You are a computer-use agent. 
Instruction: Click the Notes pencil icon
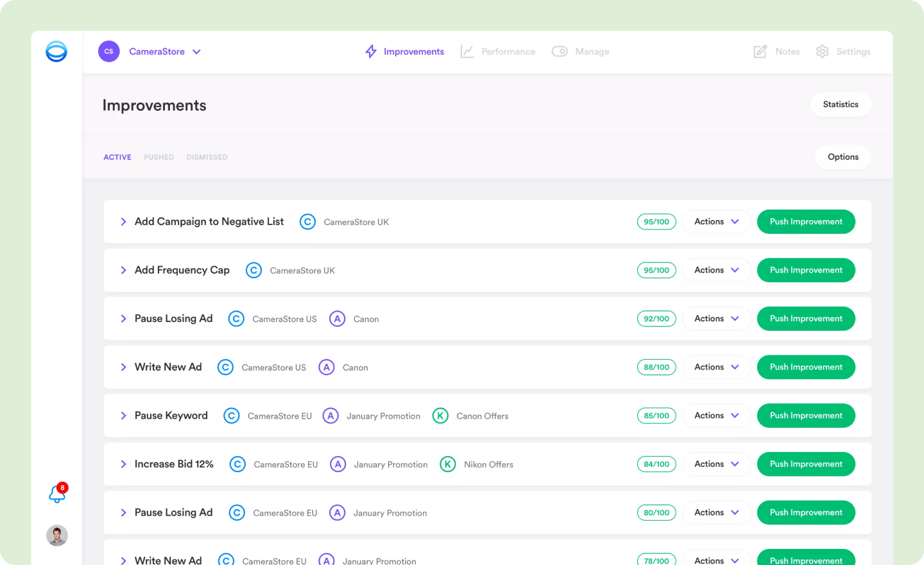coord(760,51)
